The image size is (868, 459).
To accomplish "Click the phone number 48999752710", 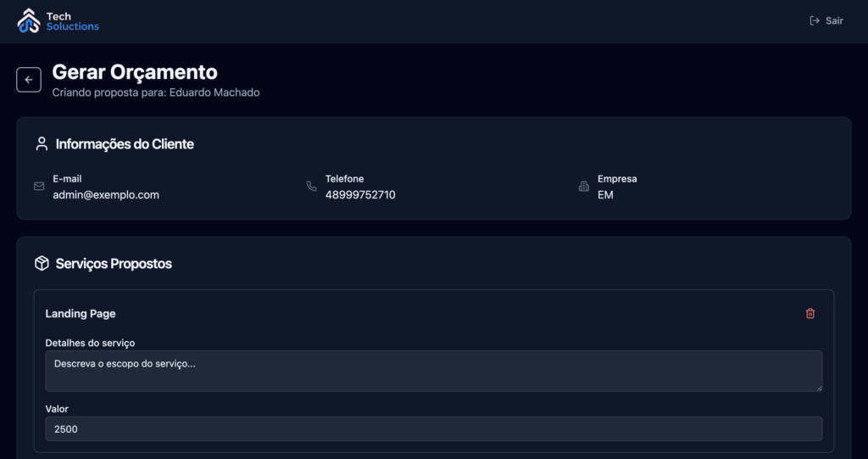I will tap(360, 195).
